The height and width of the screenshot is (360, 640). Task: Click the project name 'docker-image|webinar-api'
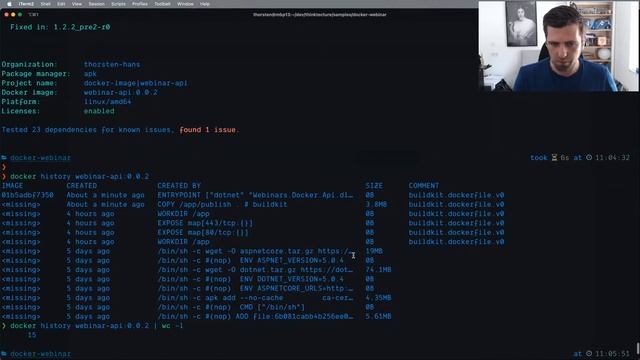tap(136, 83)
